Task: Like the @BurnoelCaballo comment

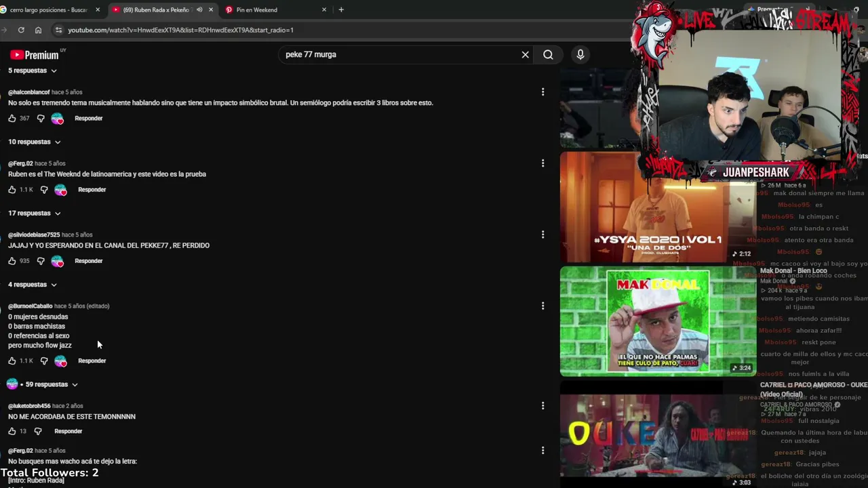Action: tap(12, 361)
